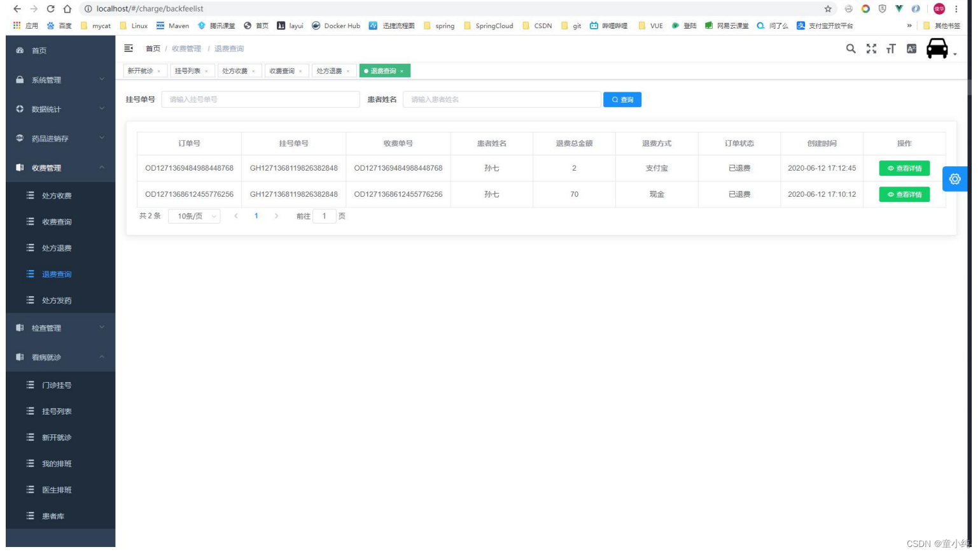This screenshot has height=554, width=980.
Task: Open the Docker Hub bookmark
Action: pyautogui.click(x=336, y=25)
